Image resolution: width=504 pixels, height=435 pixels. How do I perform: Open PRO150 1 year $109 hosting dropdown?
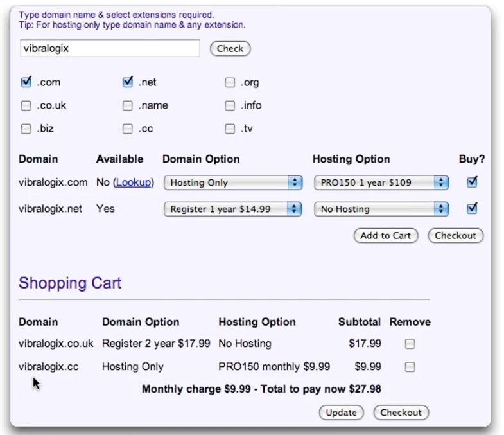click(x=381, y=182)
